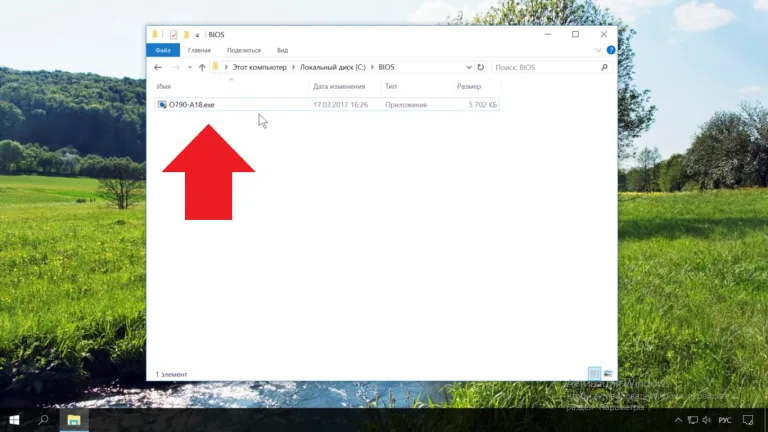The height and width of the screenshot is (432, 768).
Task: Open recent locations dropdown arrow
Action: tap(190, 67)
